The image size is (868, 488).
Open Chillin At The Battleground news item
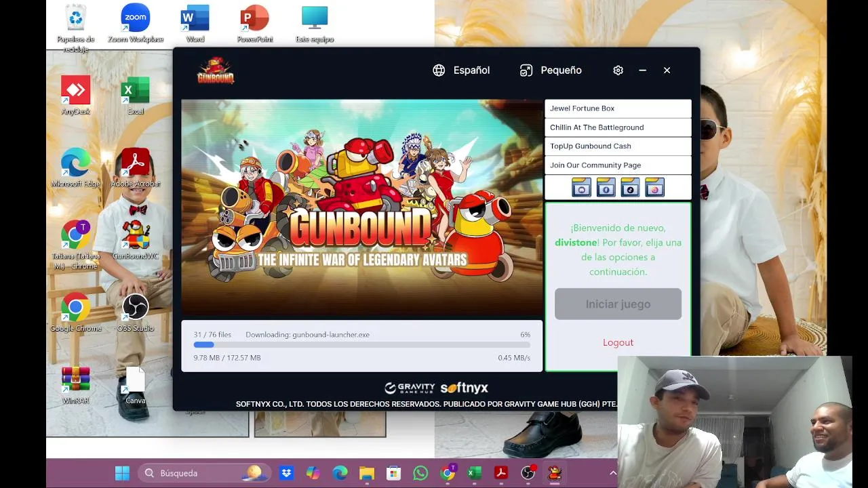click(x=618, y=127)
